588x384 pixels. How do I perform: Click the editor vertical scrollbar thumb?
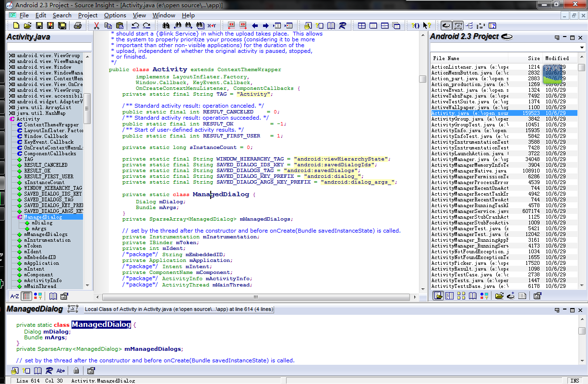[422, 79]
